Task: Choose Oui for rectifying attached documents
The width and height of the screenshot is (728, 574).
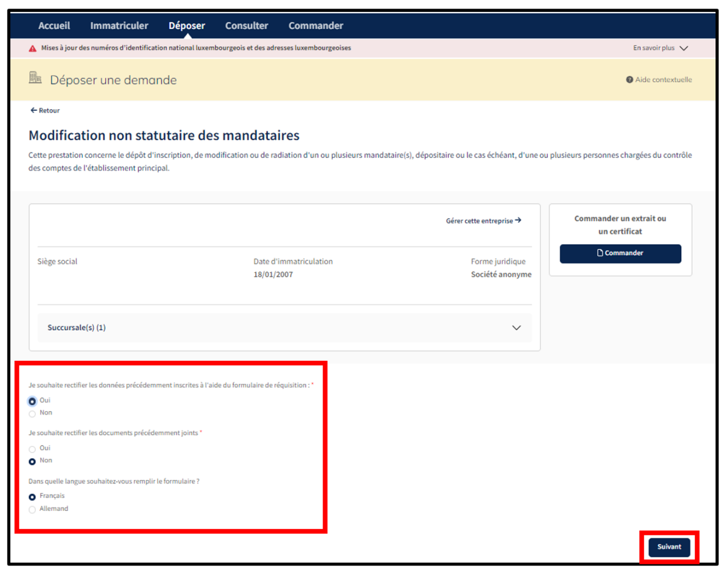Action: click(x=32, y=449)
